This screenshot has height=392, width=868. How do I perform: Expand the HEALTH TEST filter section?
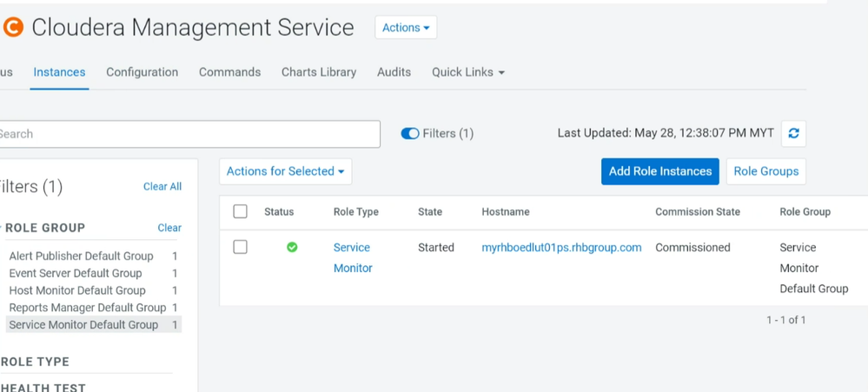pyautogui.click(x=43, y=388)
